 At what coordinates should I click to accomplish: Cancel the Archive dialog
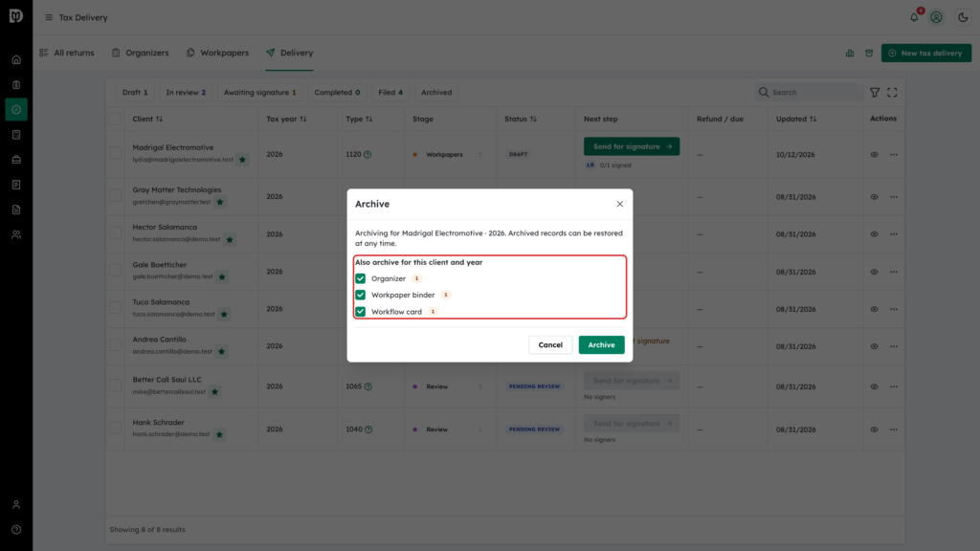pos(550,344)
